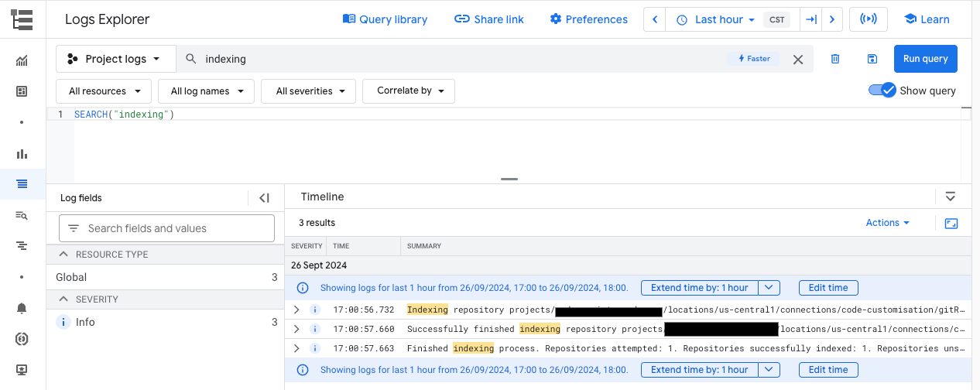Click the Search fields and values box
Viewport: 980px width, 390px height.
(x=166, y=228)
